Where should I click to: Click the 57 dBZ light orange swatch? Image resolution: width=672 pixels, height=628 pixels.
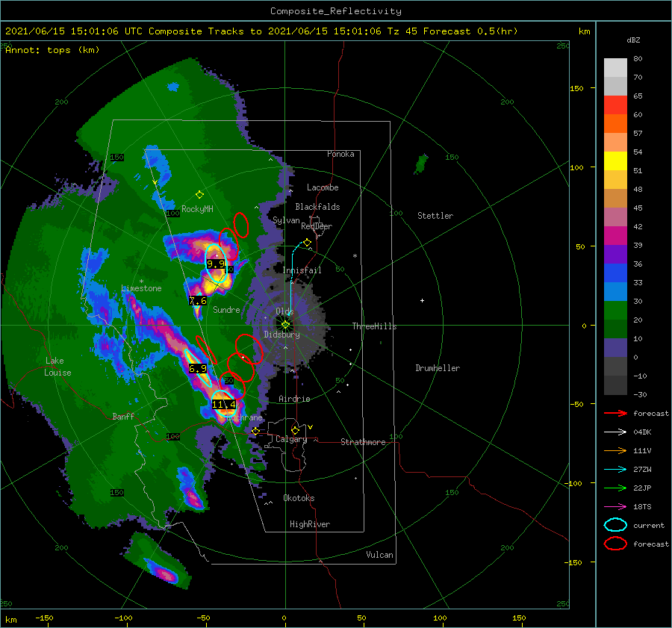(615, 143)
